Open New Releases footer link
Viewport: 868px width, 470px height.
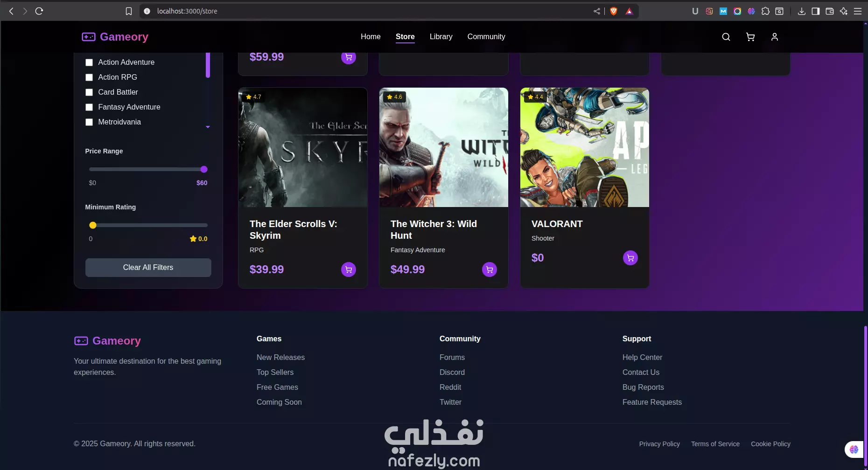(x=280, y=358)
